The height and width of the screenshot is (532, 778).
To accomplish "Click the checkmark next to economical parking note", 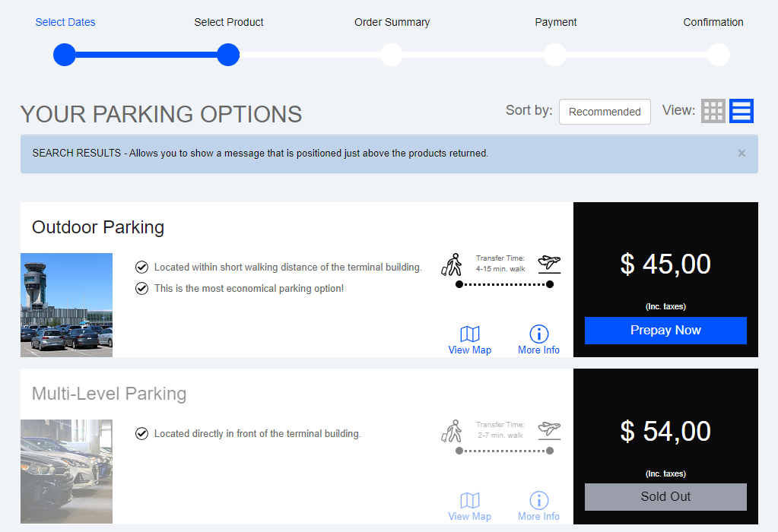I will pyautogui.click(x=141, y=289).
